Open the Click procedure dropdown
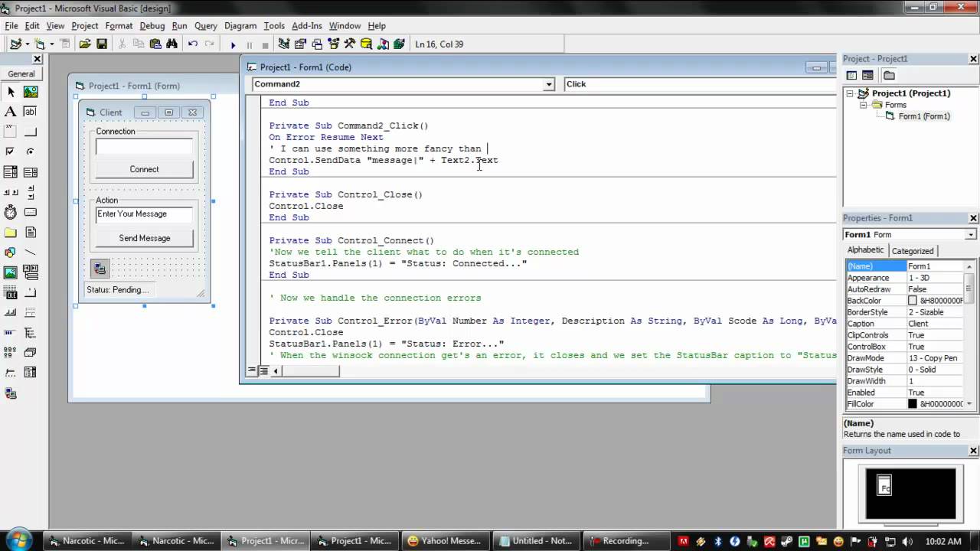 pos(700,84)
